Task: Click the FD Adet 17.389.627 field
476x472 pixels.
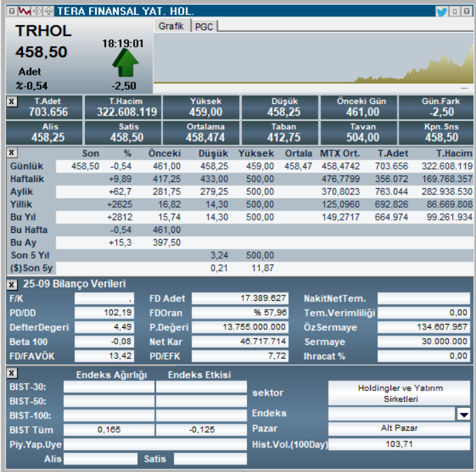Action: pyautogui.click(x=240, y=298)
